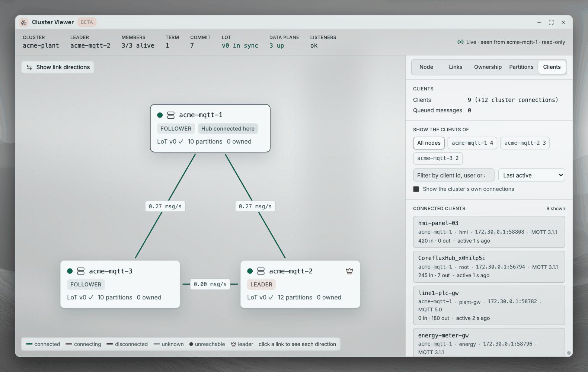Screen dimensions: 588x372
Task: Click the 0.00 msg/s link label
Action: point(210,284)
